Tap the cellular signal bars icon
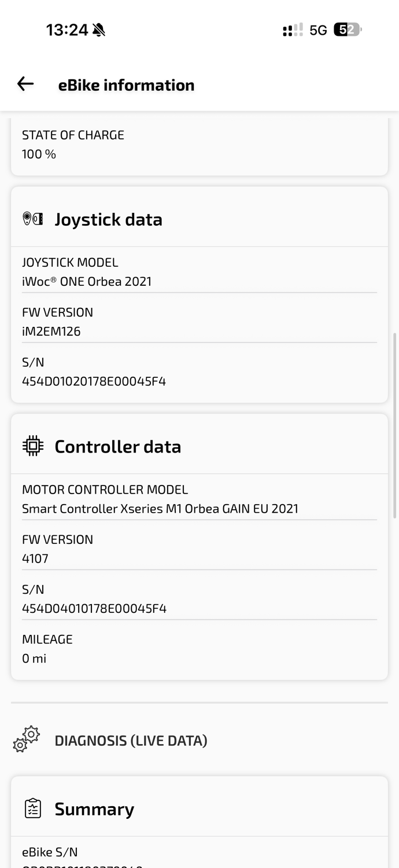 pos(293,30)
